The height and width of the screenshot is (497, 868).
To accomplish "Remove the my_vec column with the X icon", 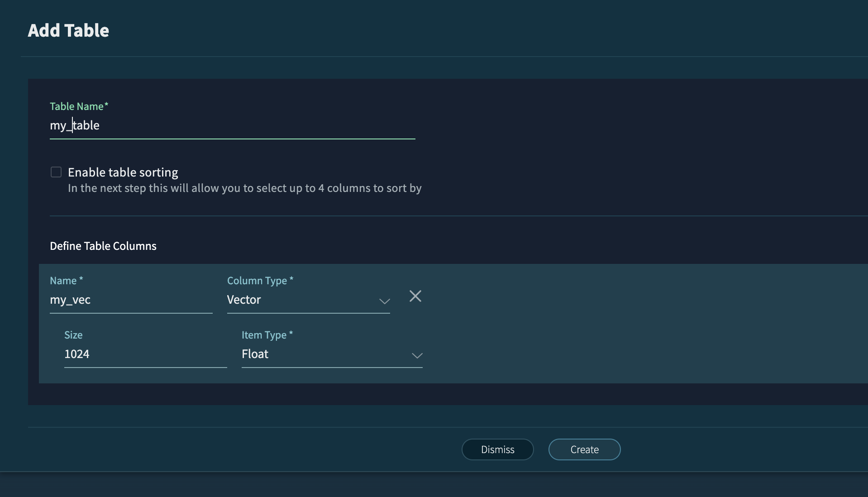I will 415,296.
